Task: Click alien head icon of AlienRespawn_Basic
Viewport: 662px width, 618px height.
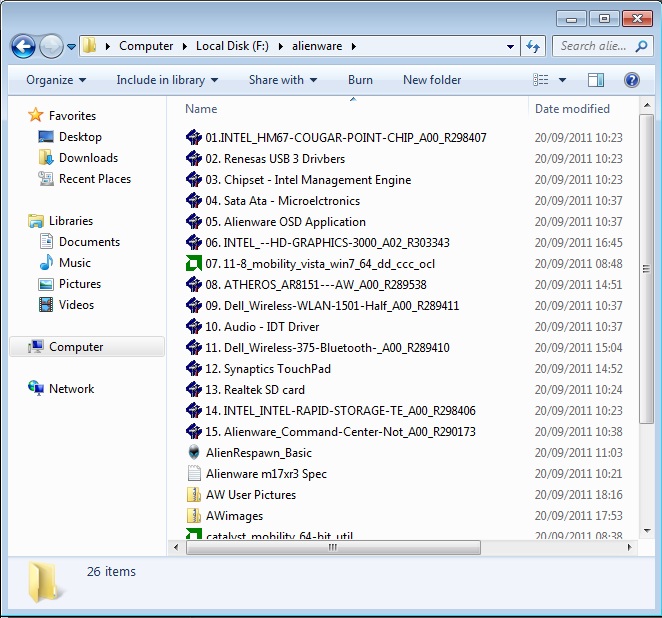Action: pyautogui.click(x=194, y=452)
